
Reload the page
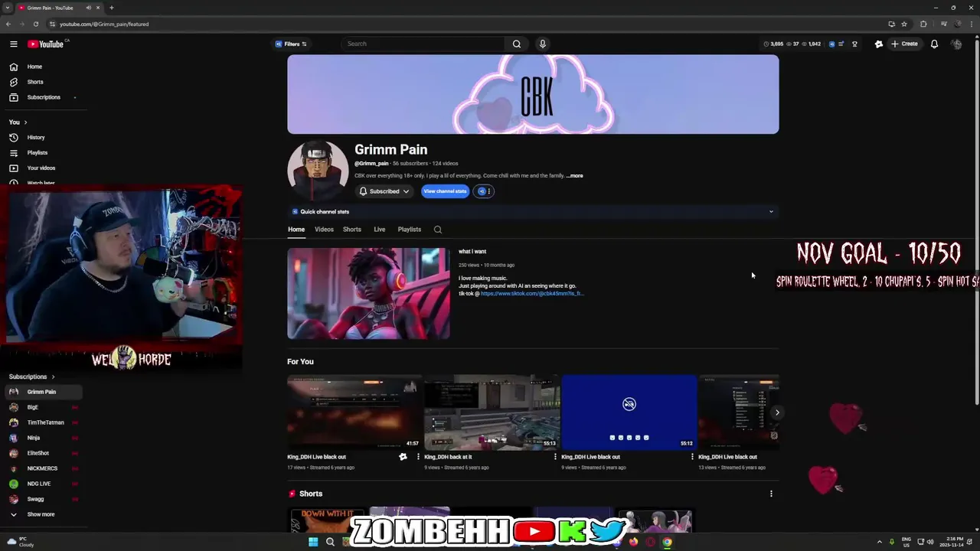click(35, 24)
